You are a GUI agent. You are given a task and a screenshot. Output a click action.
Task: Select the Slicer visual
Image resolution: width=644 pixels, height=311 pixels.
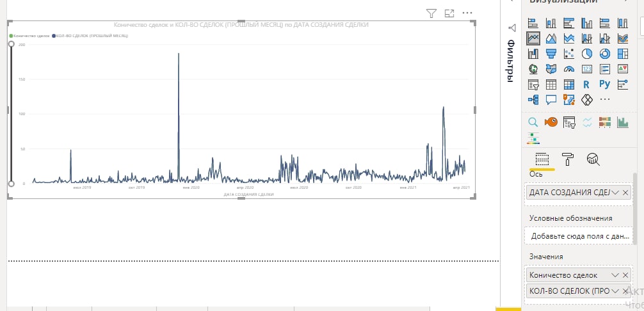click(x=533, y=84)
